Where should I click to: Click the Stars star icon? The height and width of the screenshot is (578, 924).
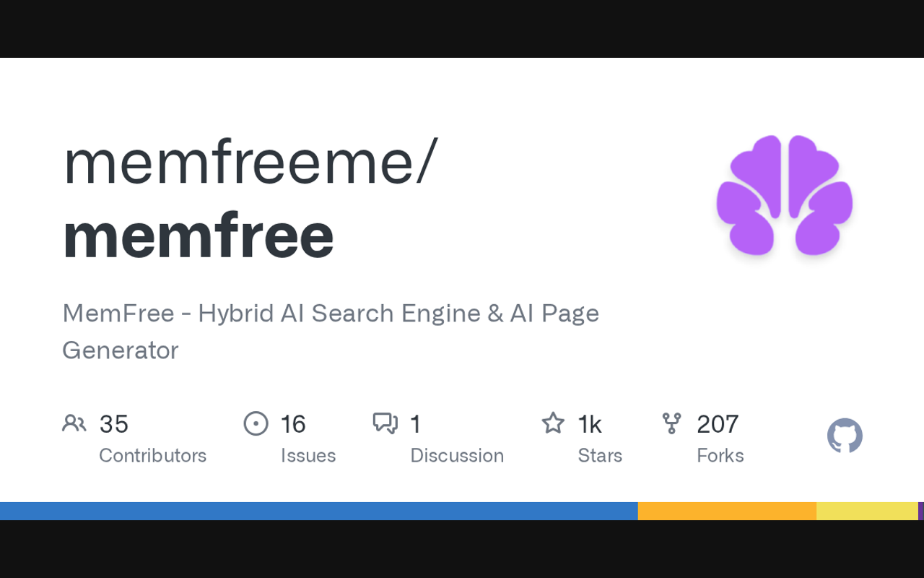point(553,423)
